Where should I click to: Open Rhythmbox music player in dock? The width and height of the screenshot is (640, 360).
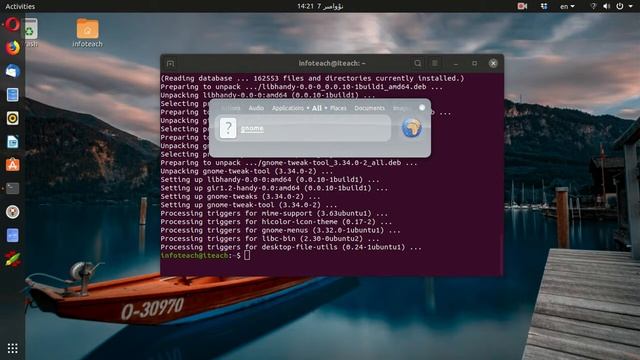click(13, 118)
